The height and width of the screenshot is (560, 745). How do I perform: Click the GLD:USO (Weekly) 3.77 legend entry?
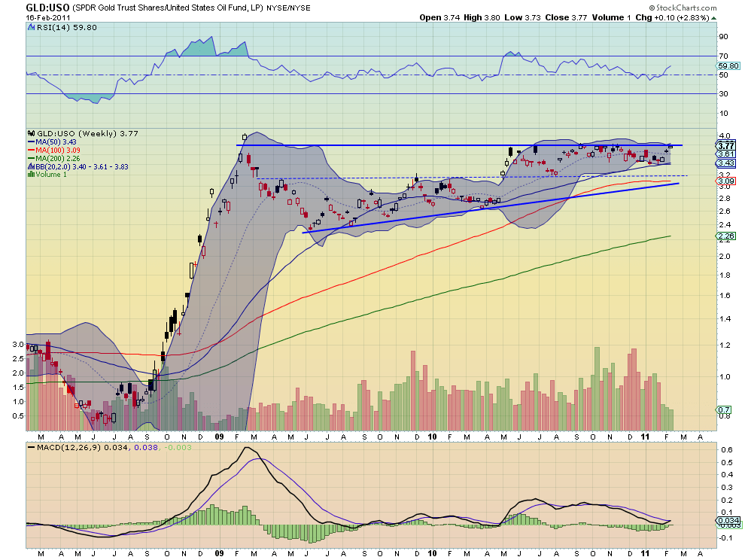coord(87,133)
